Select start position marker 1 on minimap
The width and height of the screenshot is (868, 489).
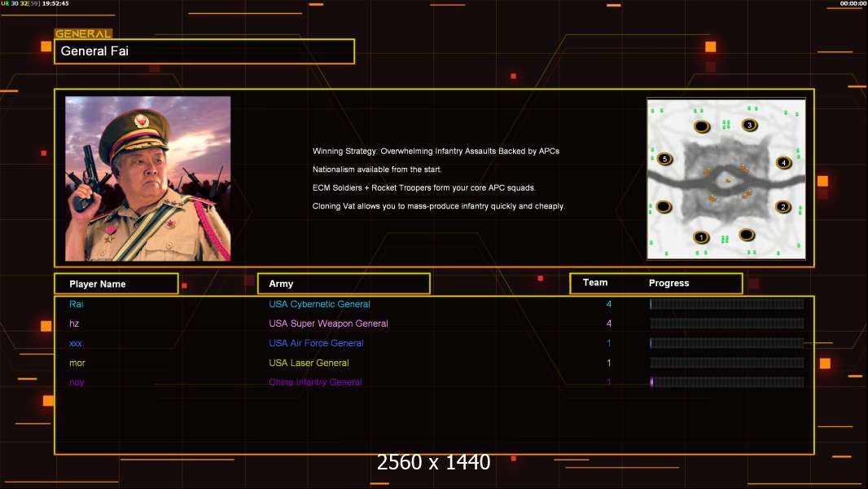tap(701, 237)
